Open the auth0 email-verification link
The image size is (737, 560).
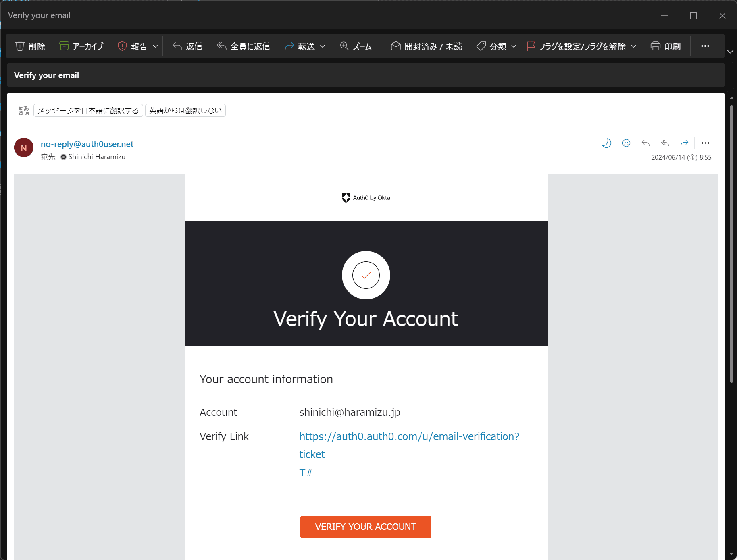409,436
